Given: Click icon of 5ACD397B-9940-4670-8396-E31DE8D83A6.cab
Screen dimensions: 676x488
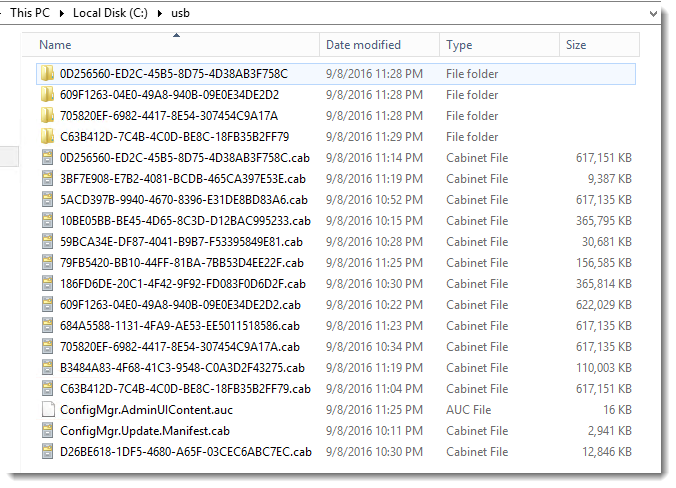Looking at the screenshot, I should 47,200.
